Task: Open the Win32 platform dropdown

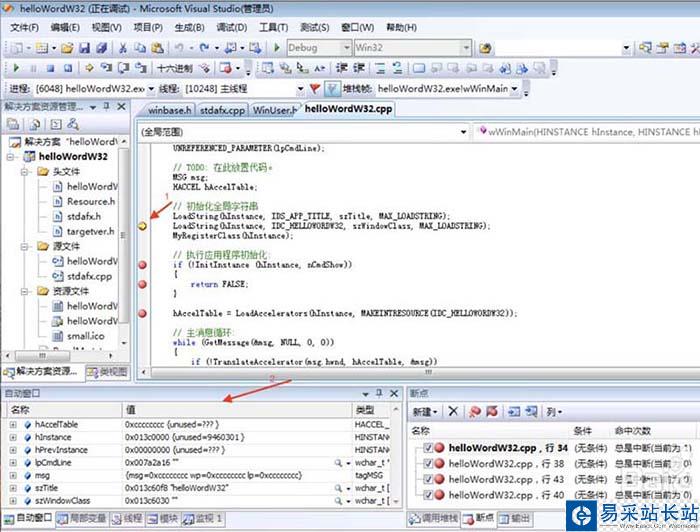Action: (x=466, y=47)
